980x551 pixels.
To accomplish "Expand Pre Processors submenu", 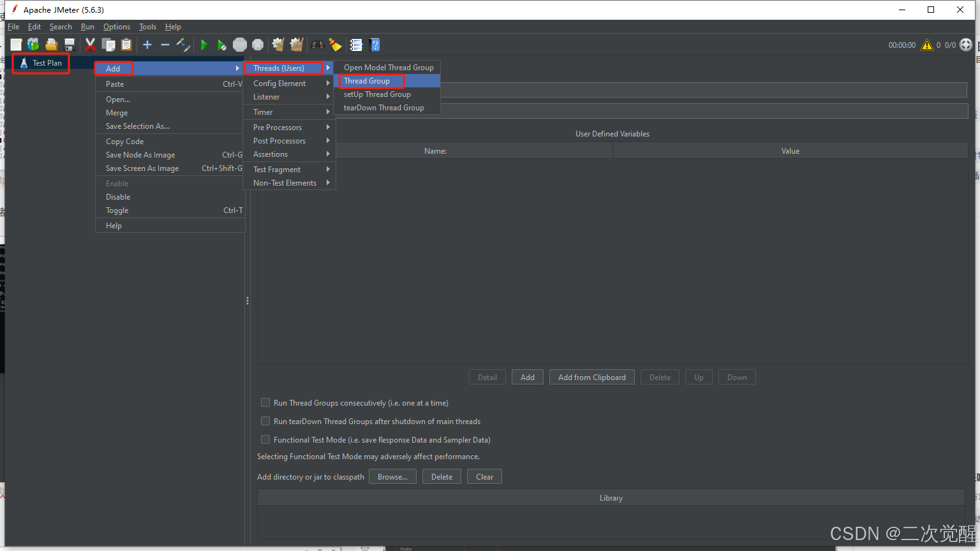I will tap(289, 128).
